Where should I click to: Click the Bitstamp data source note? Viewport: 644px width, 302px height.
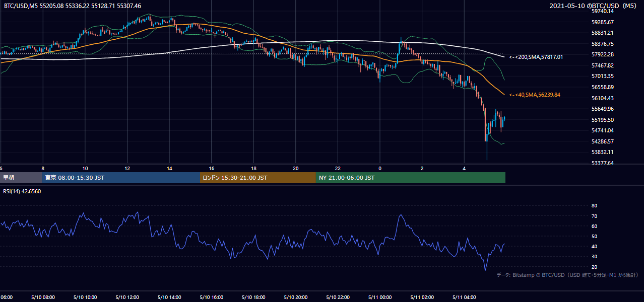(567, 275)
